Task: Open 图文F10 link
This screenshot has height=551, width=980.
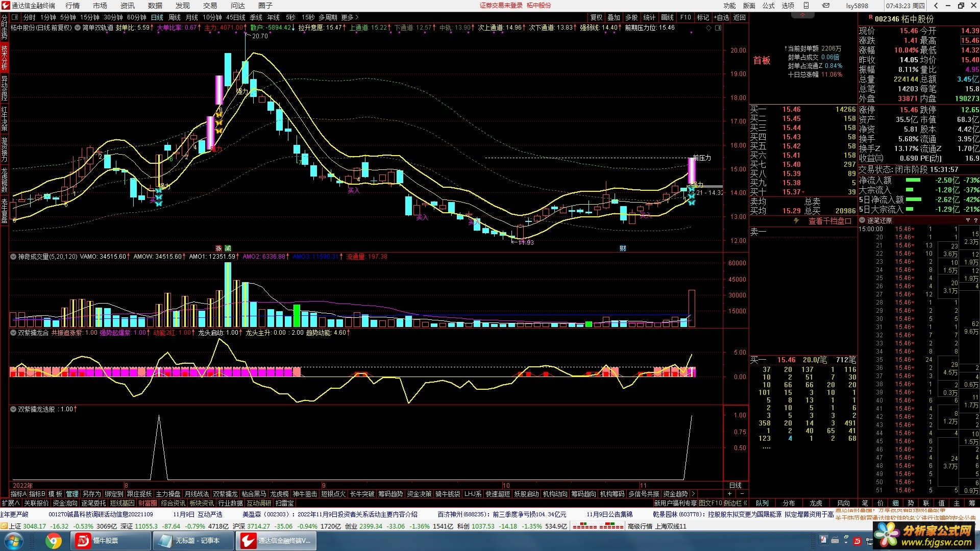Action: pyautogui.click(x=711, y=503)
